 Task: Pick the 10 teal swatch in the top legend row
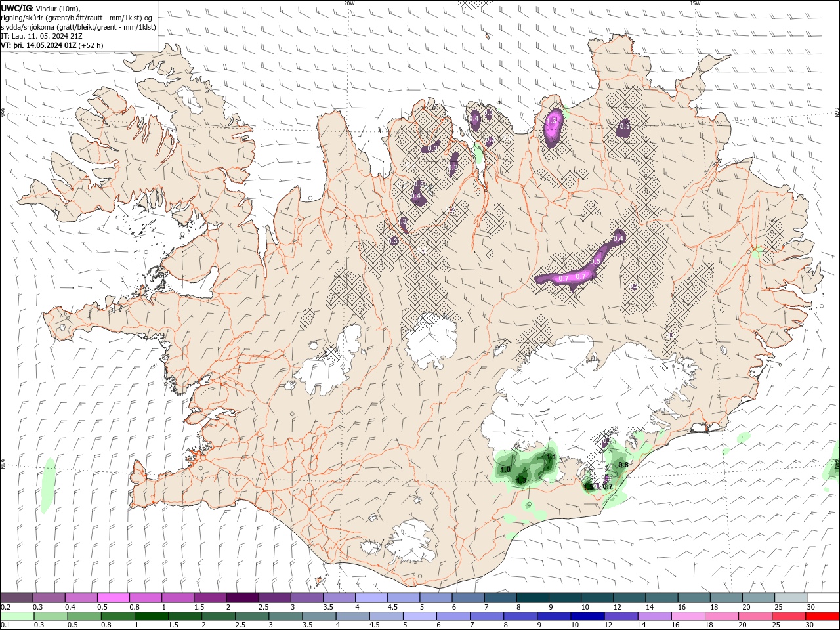tap(597, 597)
